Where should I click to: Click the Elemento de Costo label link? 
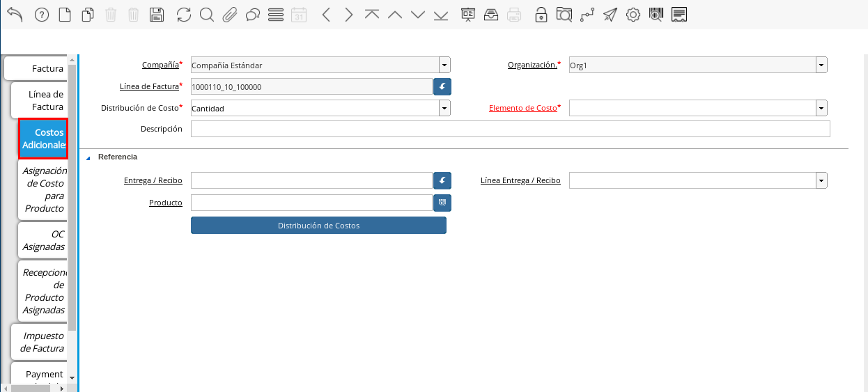523,108
